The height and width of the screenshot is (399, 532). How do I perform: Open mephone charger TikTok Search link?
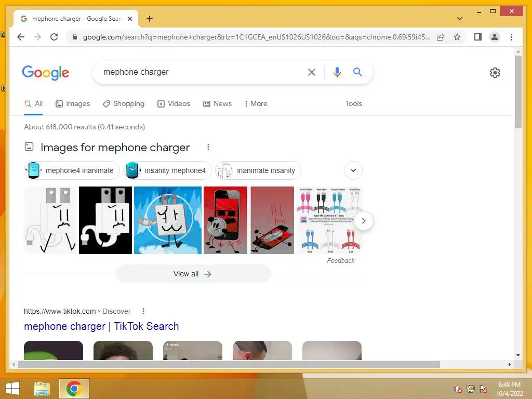(101, 326)
